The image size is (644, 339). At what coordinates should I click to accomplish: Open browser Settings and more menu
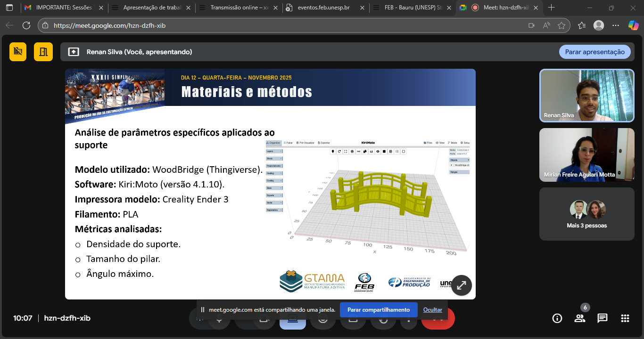click(615, 25)
